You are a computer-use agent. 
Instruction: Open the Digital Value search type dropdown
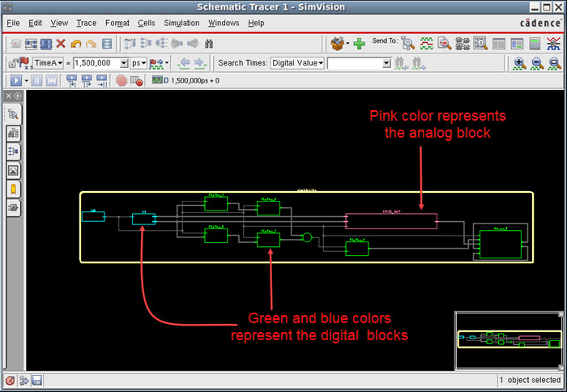tap(297, 62)
